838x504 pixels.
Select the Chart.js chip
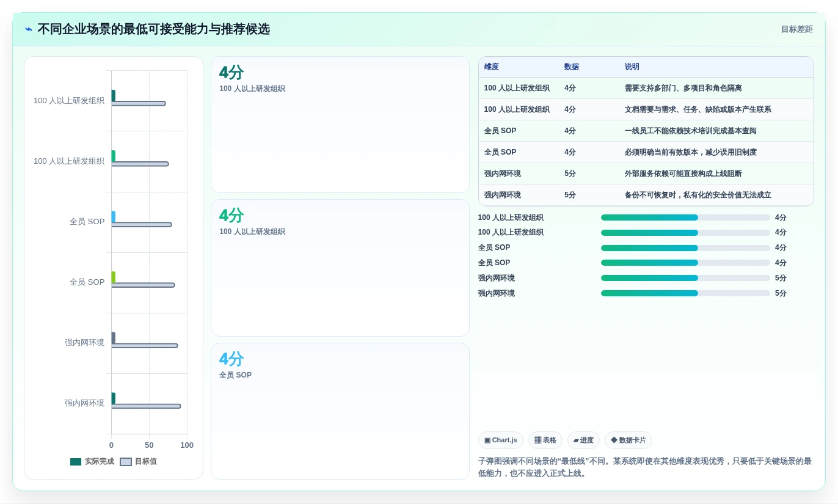point(501,440)
